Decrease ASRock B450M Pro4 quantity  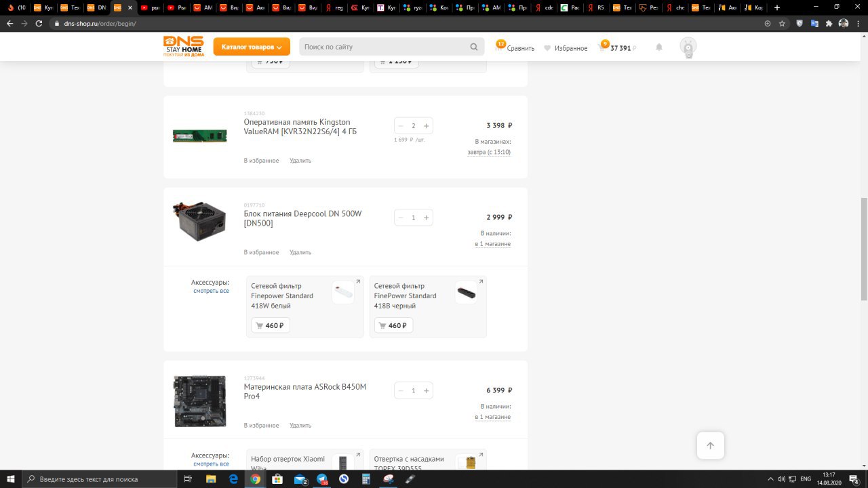coord(401,390)
